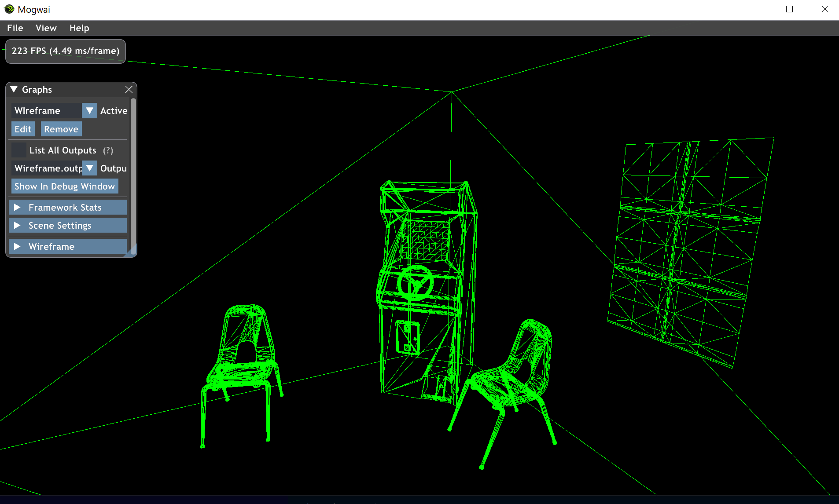The height and width of the screenshot is (504, 839).
Task: Click the Remove button to delete the graph
Action: coord(61,128)
